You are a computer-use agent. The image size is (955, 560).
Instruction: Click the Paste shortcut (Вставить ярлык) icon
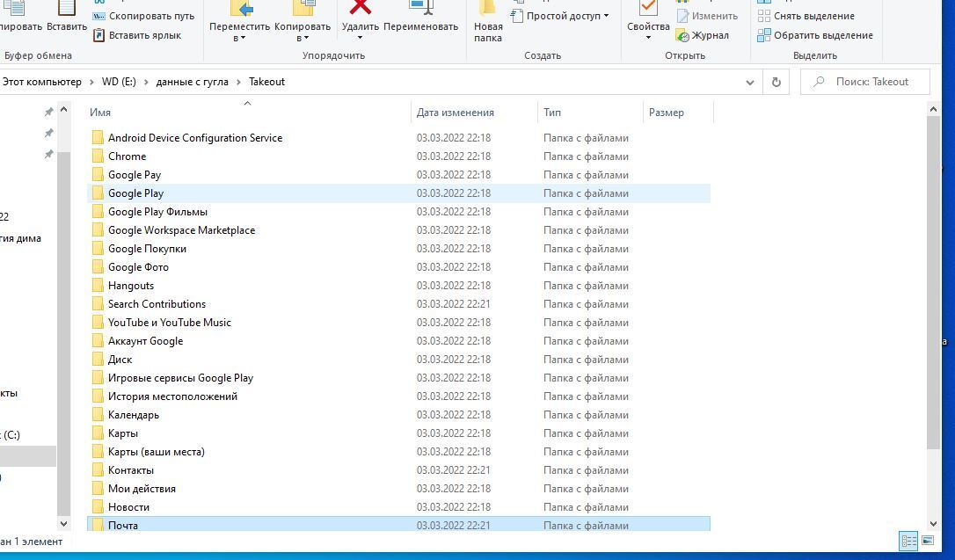pyautogui.click(x=99, y=35)
